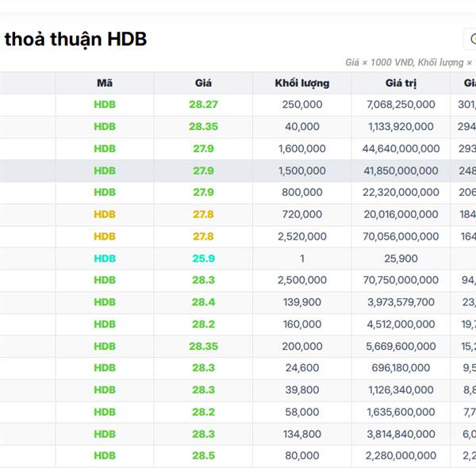Click the 28.4 price cell

203,302
